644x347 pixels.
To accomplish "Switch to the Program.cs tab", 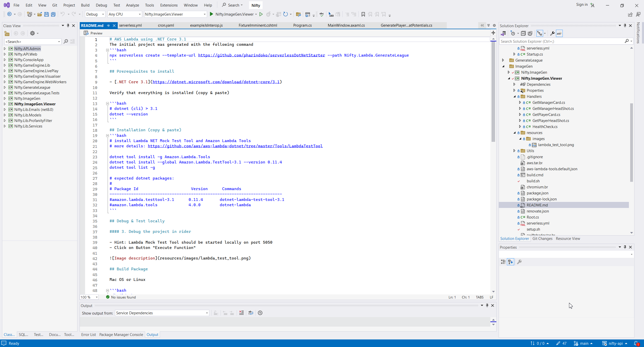I will point(302,25).
